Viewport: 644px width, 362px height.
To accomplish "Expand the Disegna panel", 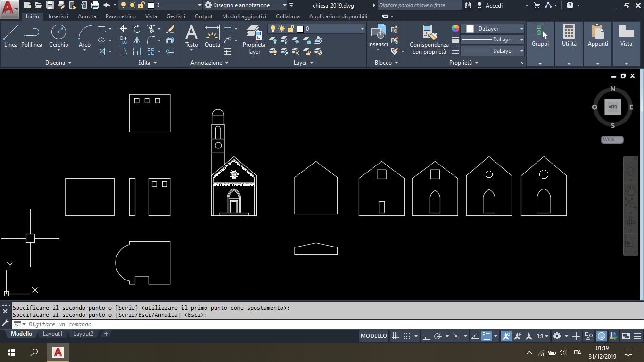I will coord(58,63).
